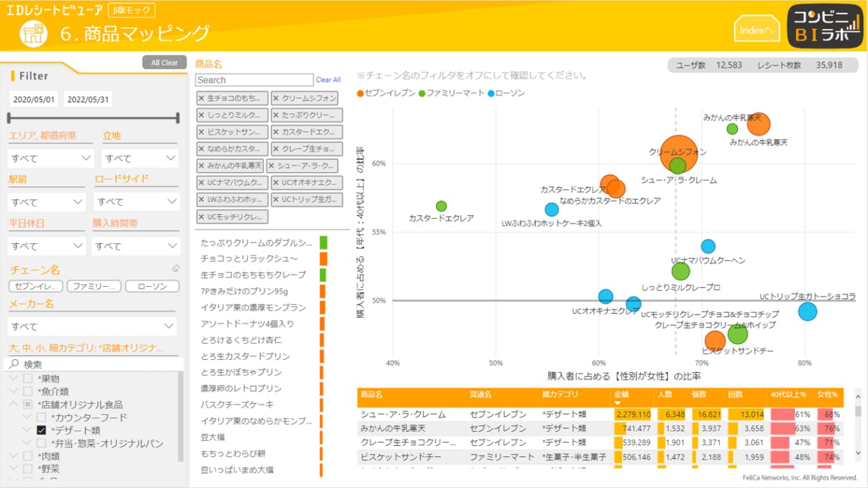Remove the カスタードエク product chip

point(276,132)
